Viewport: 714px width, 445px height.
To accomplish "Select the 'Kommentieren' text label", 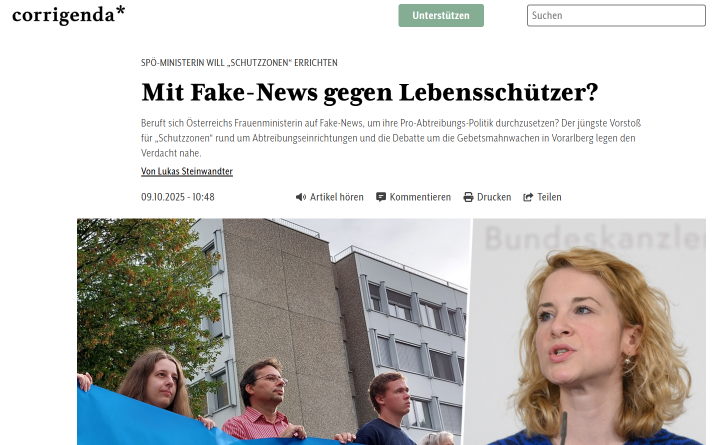I will (x=420, y=197).
